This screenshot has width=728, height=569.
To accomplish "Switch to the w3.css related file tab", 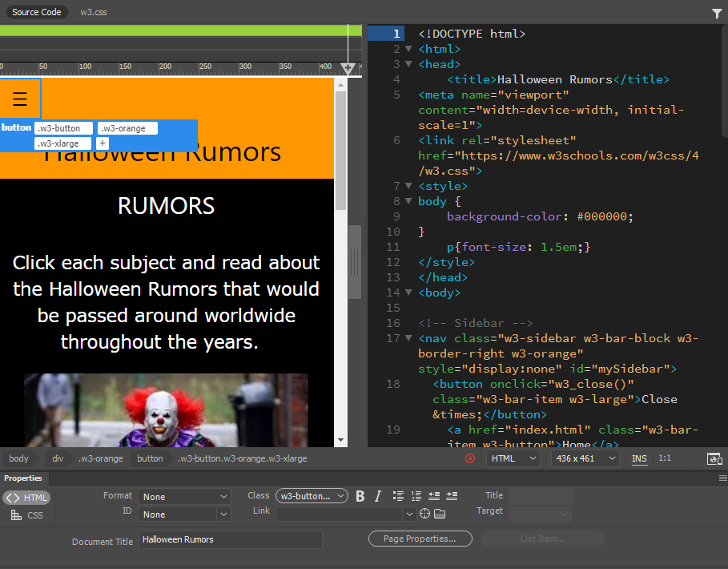I will (94, 13).
